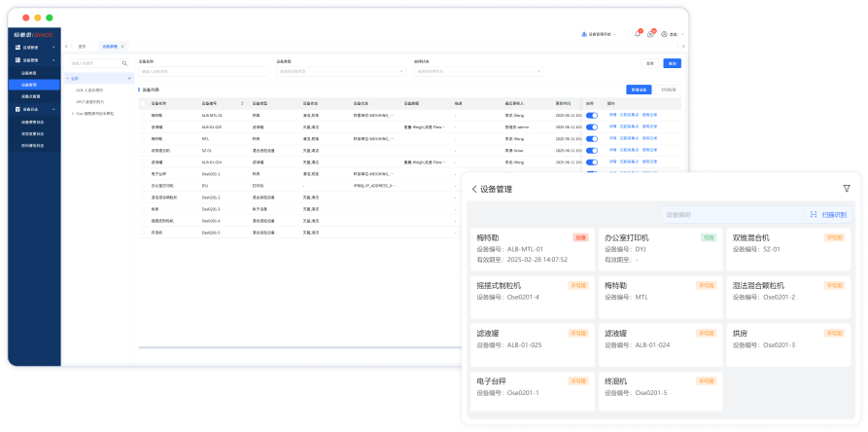Check the select-all checkbox in table header
Screen dimensions: 868x432
click(x=143, y=102)
